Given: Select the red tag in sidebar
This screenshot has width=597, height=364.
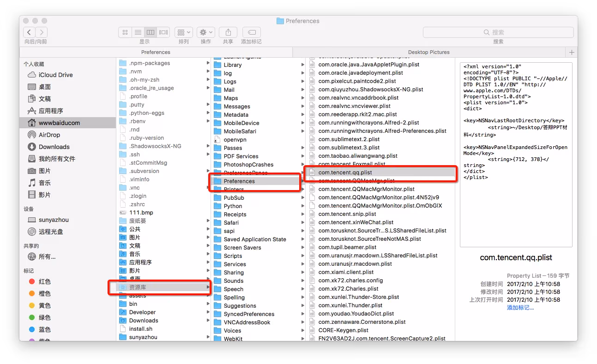Looking at the screenshot, I should pos(45,281).
